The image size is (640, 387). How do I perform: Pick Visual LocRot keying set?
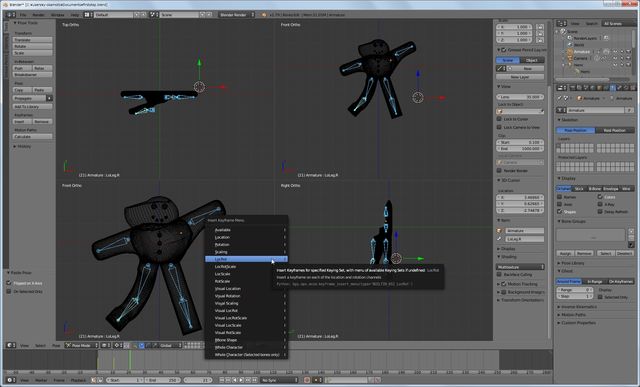[246, 311]
